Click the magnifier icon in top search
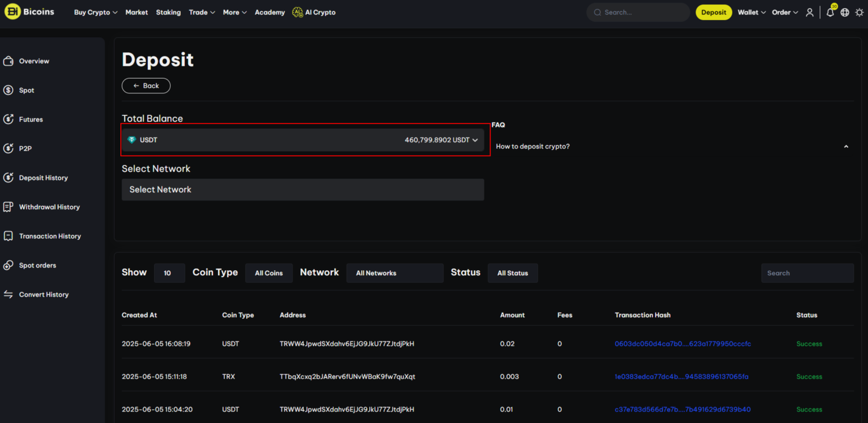 [x=597, y=12]
